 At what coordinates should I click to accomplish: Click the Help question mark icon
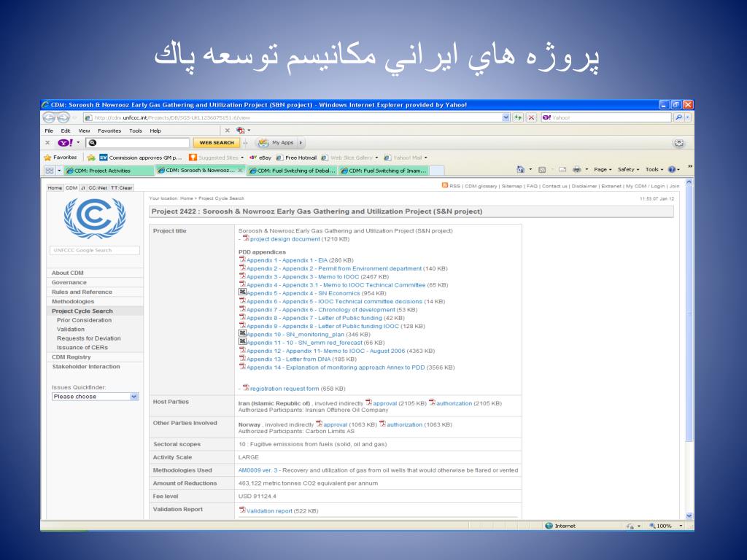672,169
